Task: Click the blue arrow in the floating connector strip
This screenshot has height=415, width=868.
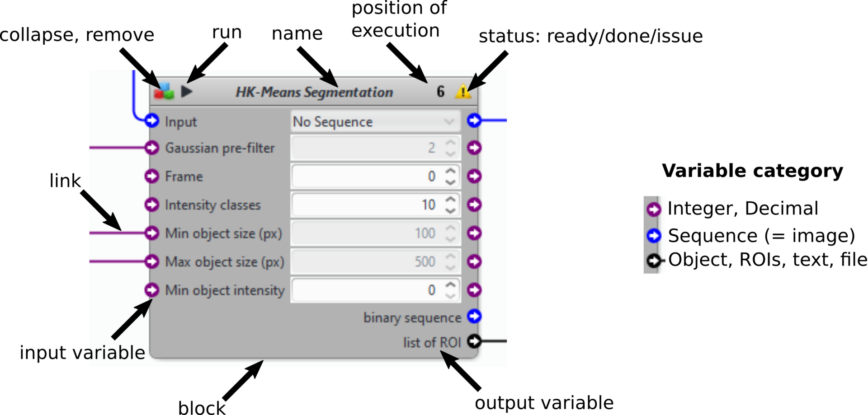Action: tap(654, 235)
